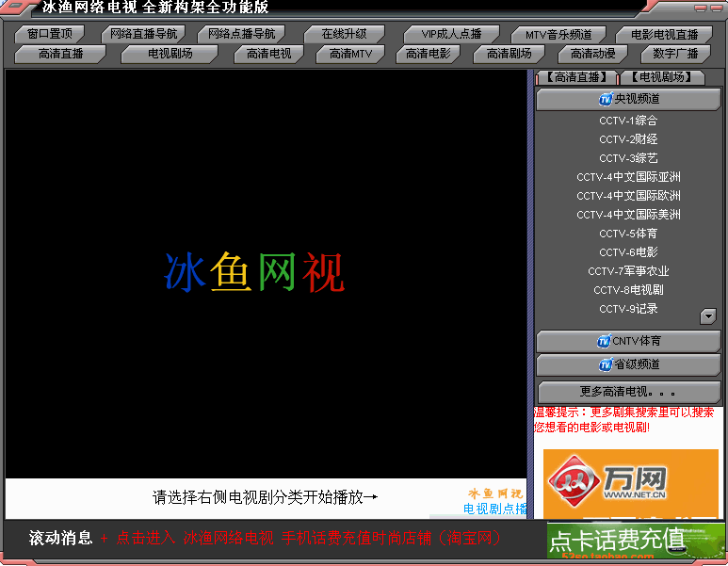Play CCTV-2财经 channel
The height and width of the screenshot is (566, 728).
(628, 139)
